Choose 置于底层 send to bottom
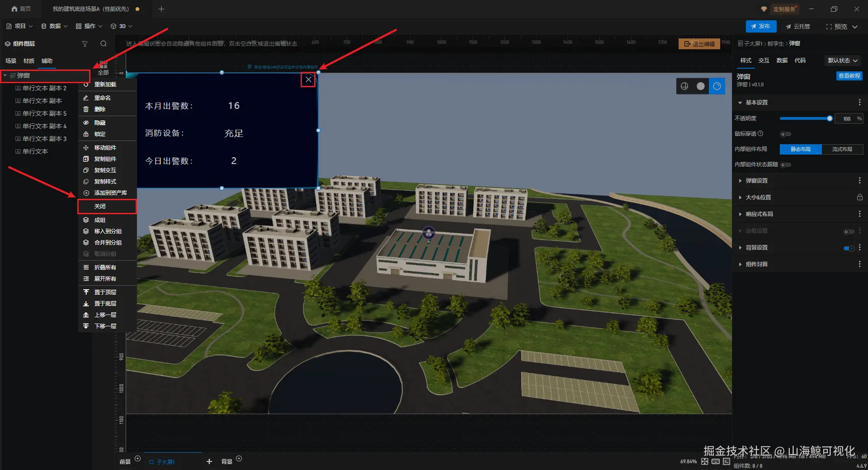The height and width of the screenshot is (470, 868). point(108,304)
